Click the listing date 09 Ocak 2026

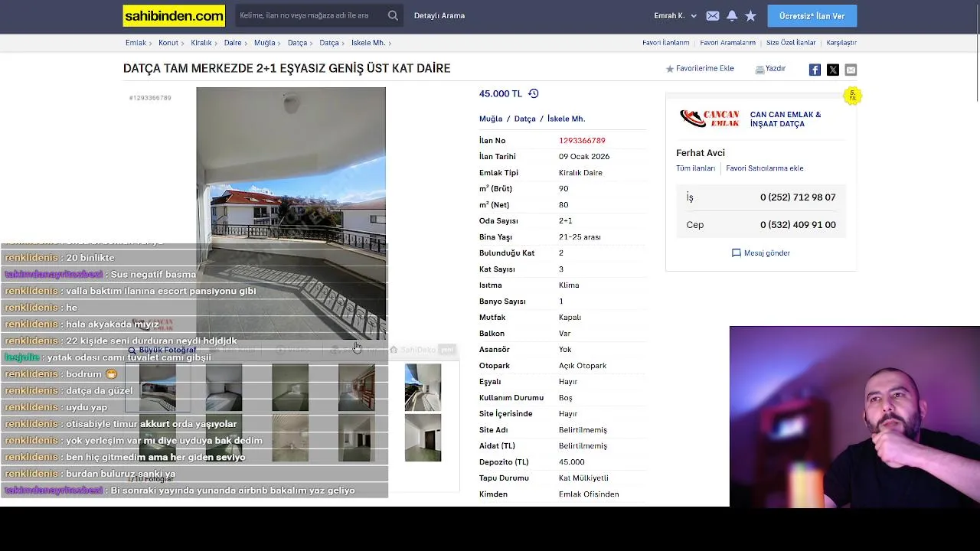tap(584, 157)
